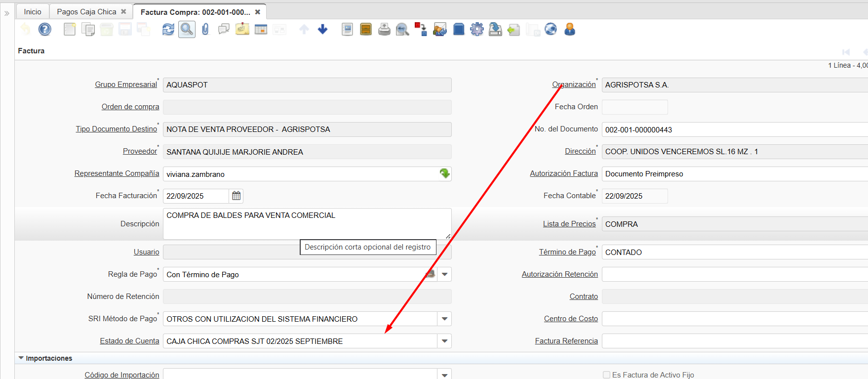Open attachments with the paperclip icon
Screen dimensions: 868x379
205,30
